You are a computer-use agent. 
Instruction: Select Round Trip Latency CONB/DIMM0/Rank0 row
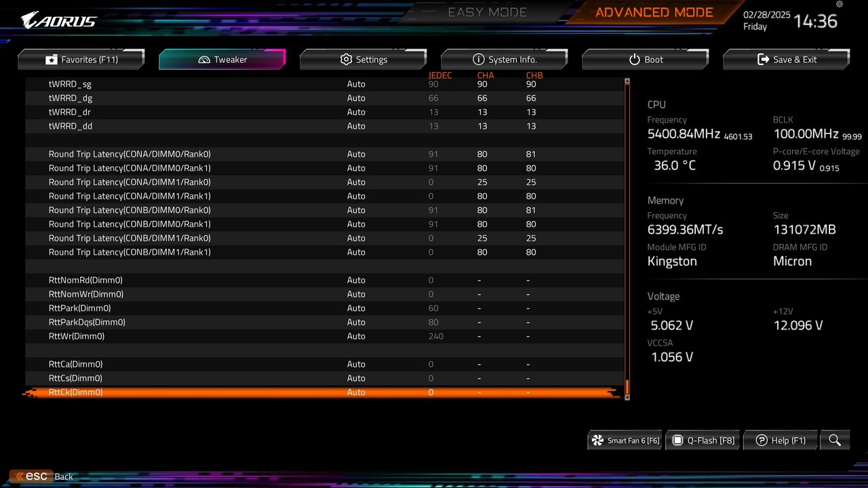pos(324,210)
